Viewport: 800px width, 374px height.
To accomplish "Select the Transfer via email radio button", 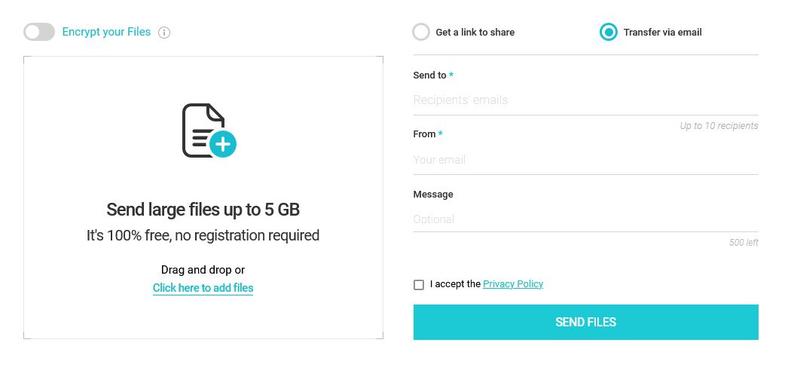I will tap(608, 32).
